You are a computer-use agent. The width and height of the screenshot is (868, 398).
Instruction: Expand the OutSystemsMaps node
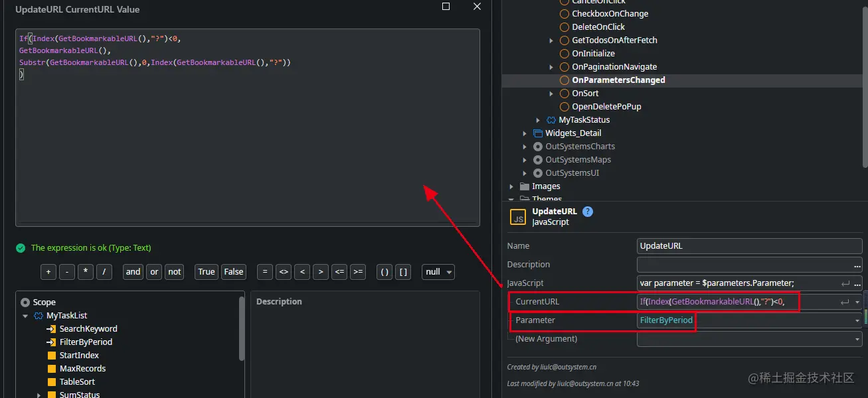click(x=525, y=160)
